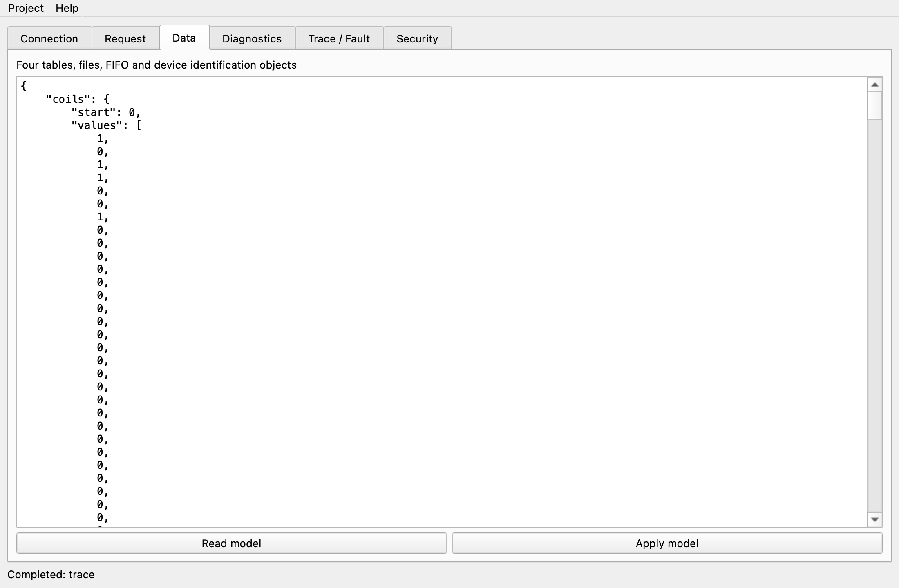Click the Apply model button
899x588 pixels.
[667, 543]
